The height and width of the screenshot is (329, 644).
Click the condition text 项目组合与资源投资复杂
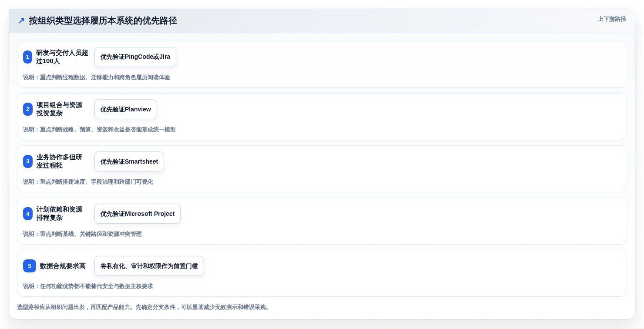(60, 109)
